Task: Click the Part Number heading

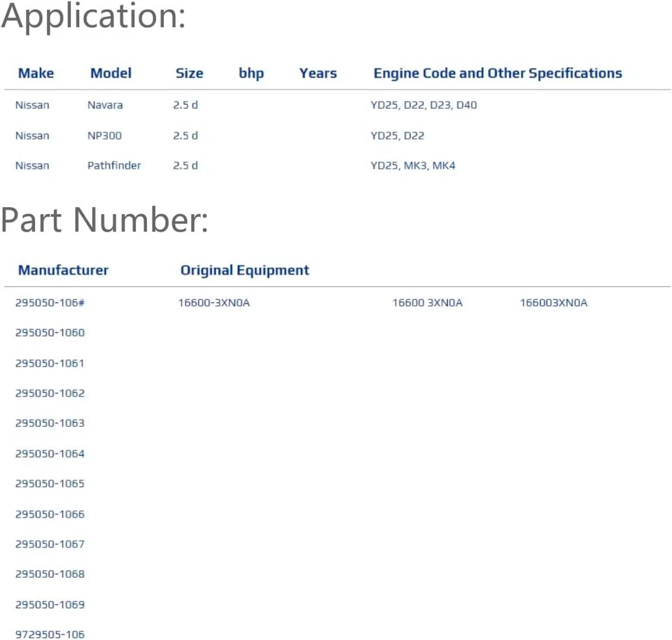Action: pos(104,220)
